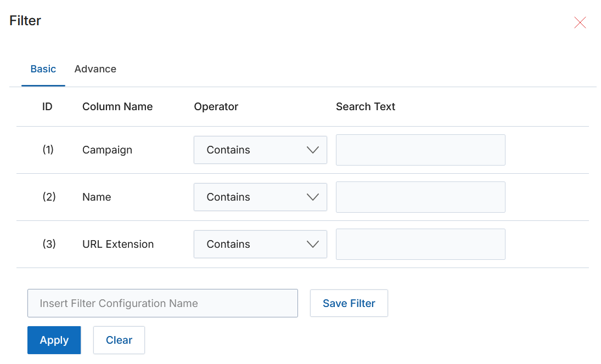Click the ID column header
The image size is (601, 364).
[x=47, y=106]
